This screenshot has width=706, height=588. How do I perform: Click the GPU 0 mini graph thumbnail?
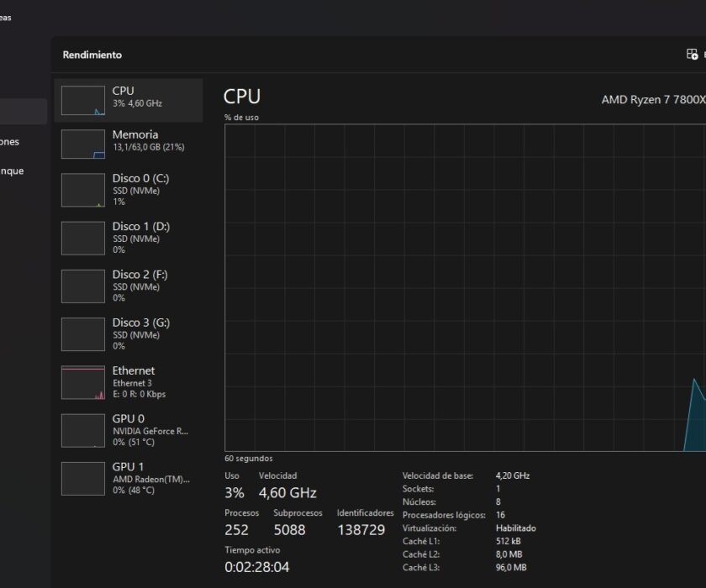tap(83, 431)
